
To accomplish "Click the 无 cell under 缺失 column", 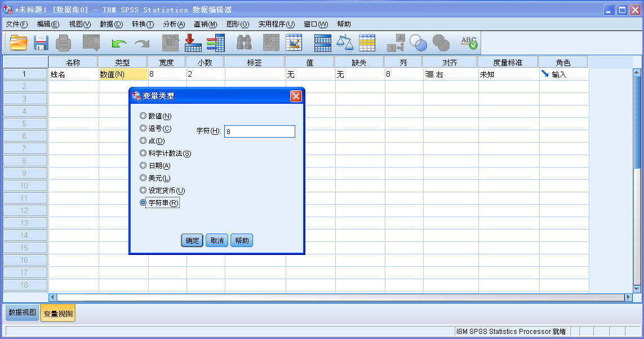I will (x=360, y=74).
